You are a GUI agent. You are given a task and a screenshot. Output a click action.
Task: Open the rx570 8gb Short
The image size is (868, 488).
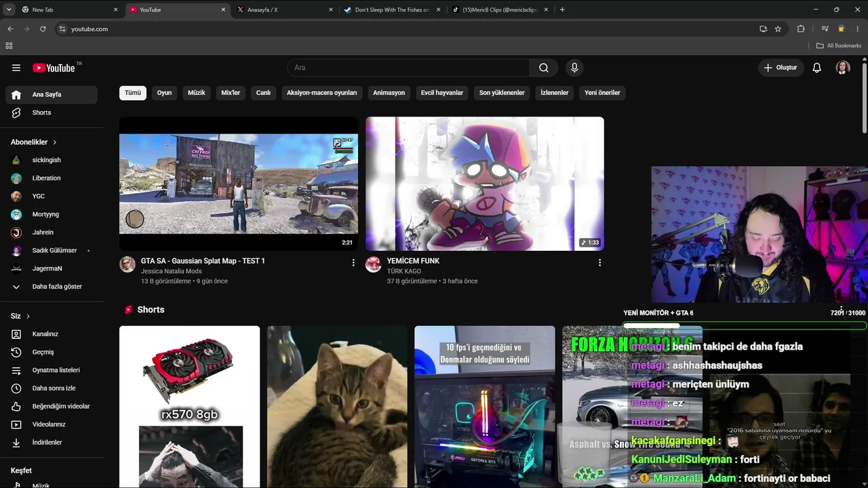click(x=189, y=407)
